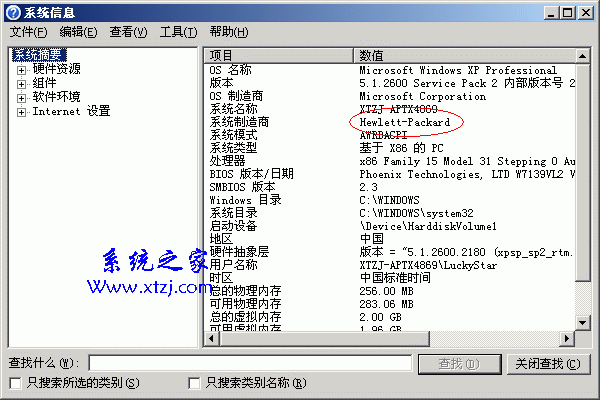Viewport: 600px width, 400px height.
Task: Expand the Internet 设置 tree node
Action: 21,113
